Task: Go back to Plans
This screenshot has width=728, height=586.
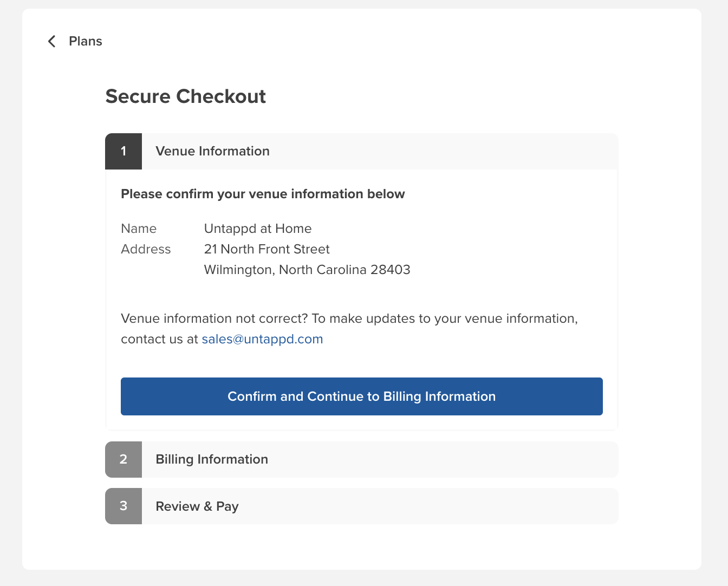Action: click(85, 41)
